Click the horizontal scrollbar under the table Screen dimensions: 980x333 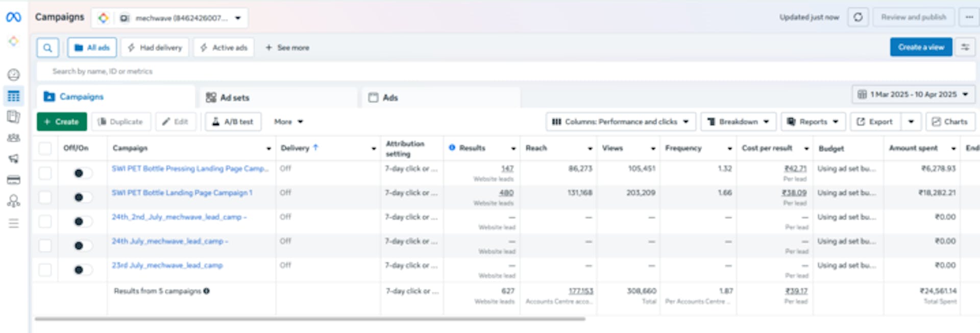[310, 319]
